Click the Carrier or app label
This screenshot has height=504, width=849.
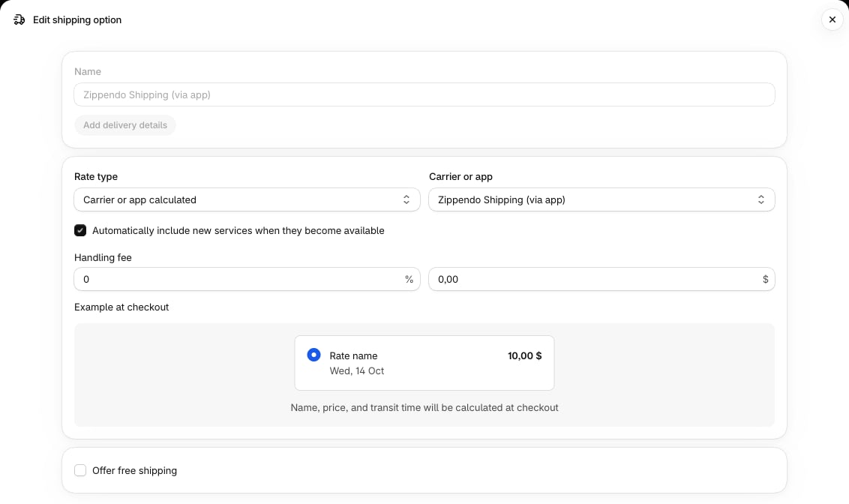(x=460, y=176)
